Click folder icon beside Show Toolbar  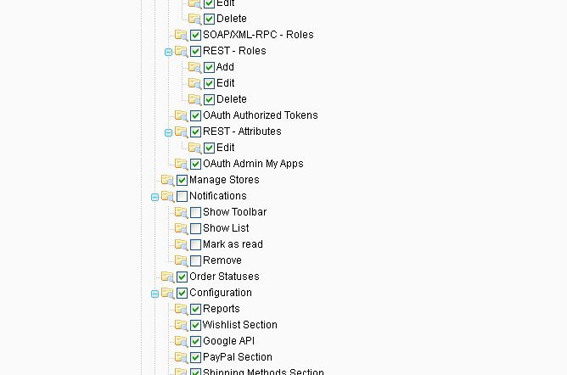point(181,213)
